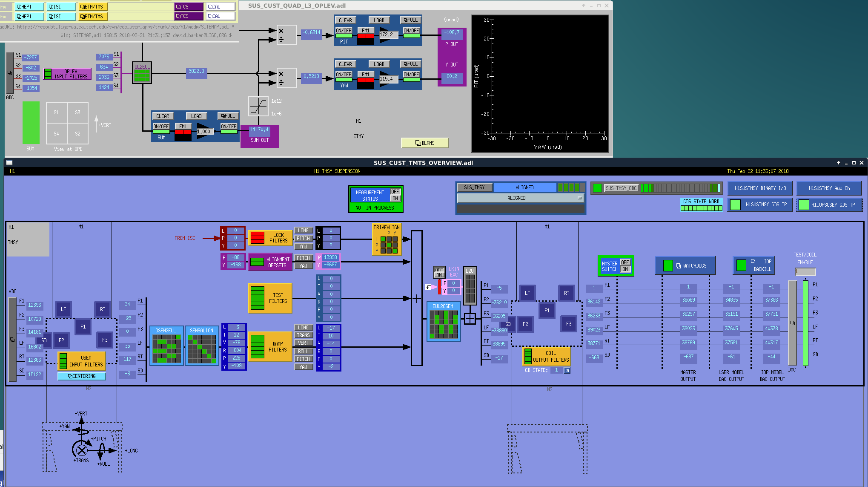Open ETM/TMS menu in top sitemap row
Screen dimensions: 868x487
(93, 7)
